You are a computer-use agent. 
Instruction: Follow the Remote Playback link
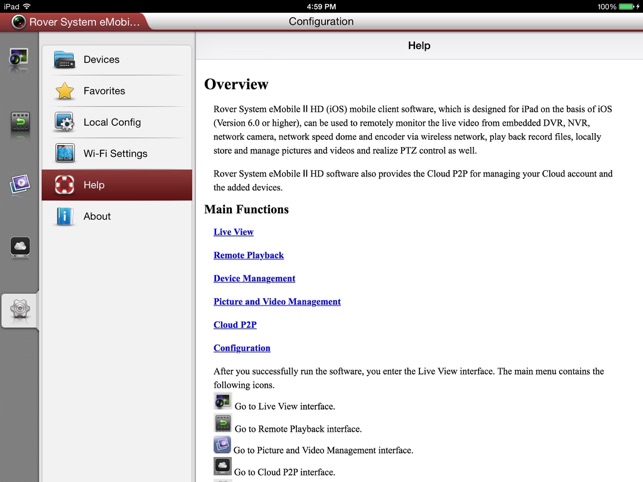click(249, 255)
